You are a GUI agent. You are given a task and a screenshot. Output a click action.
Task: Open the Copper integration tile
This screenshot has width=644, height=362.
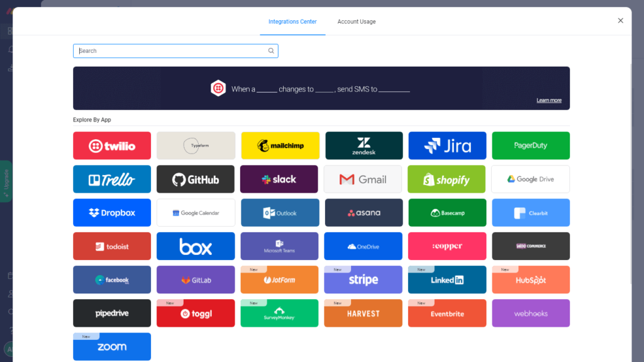coord(447,246)
